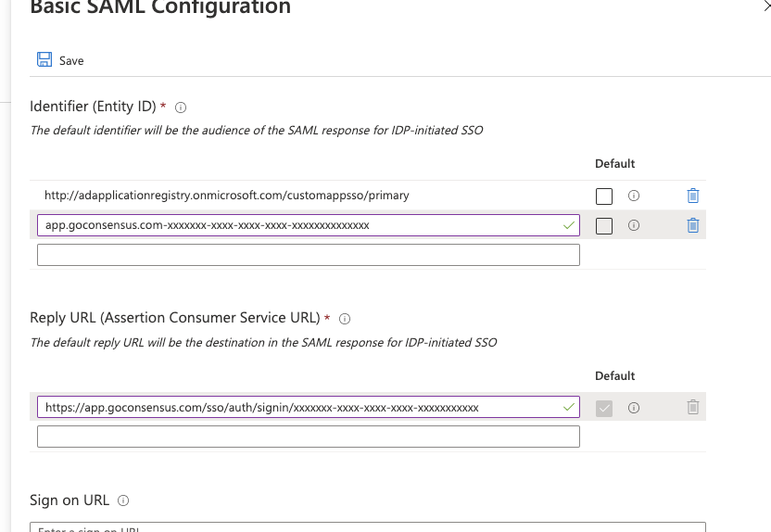
Task: Open info tooltip next to Sign on URL
Action: [x=123, y=500]
